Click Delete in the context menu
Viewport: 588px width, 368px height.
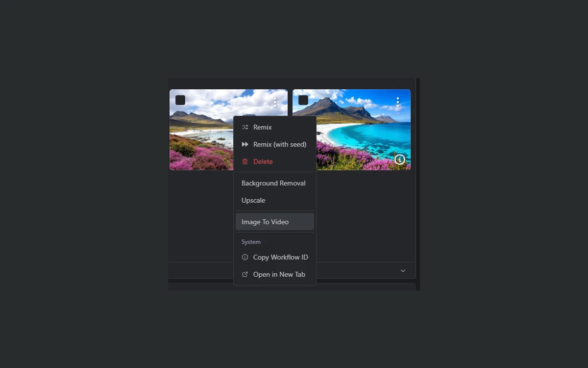pos(275,161)
